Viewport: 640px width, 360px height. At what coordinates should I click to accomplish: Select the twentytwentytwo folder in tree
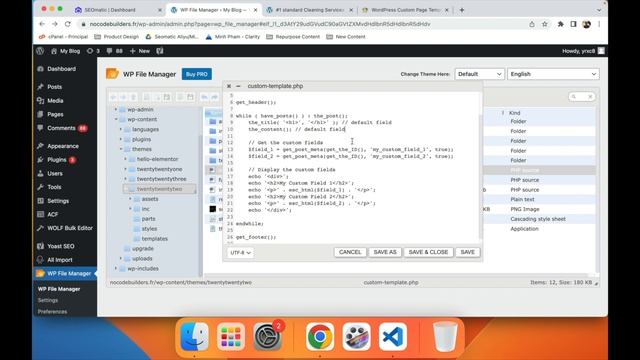point(159,189)
